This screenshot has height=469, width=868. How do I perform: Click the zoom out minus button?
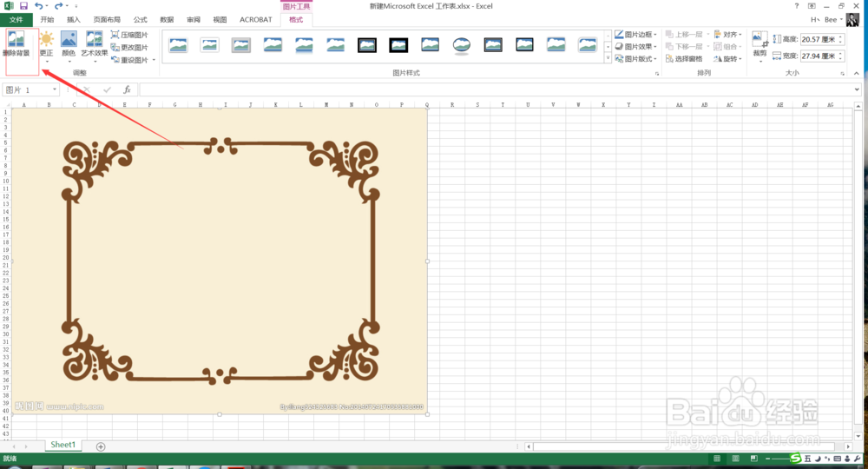point(768,459)
